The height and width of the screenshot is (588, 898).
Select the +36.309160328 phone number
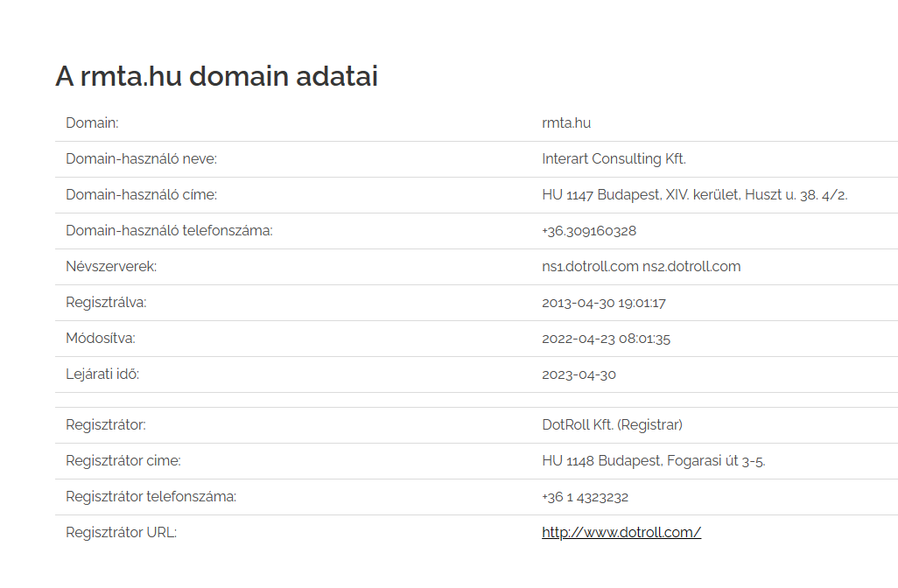(x=589, y=231)
